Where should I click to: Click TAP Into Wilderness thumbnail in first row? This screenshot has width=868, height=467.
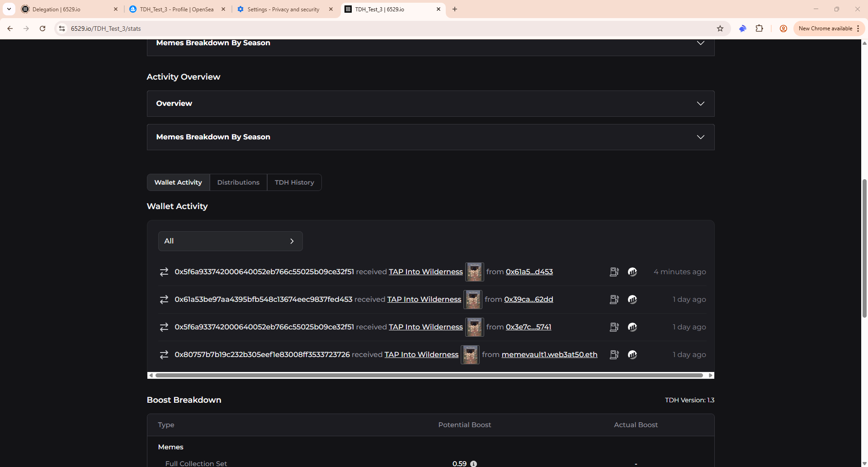(x=474, y=272)
